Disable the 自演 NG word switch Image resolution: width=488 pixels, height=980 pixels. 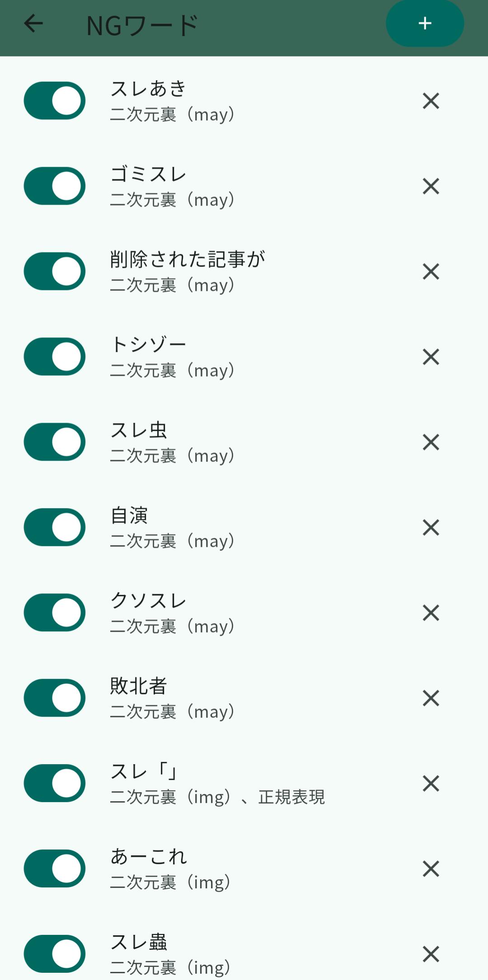pyautogui.click(x=55, y=527)
